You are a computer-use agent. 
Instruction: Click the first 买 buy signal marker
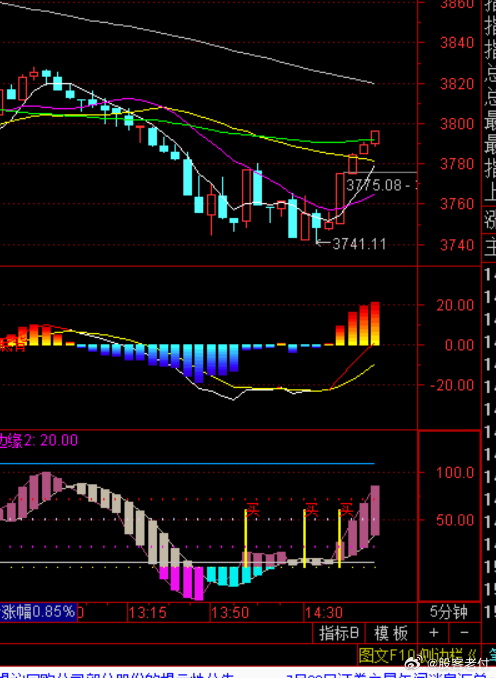[253, 509]
